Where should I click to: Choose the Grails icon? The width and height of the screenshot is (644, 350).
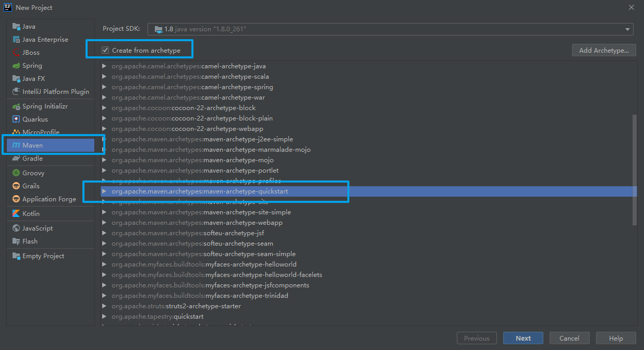(x=16, y=186)
